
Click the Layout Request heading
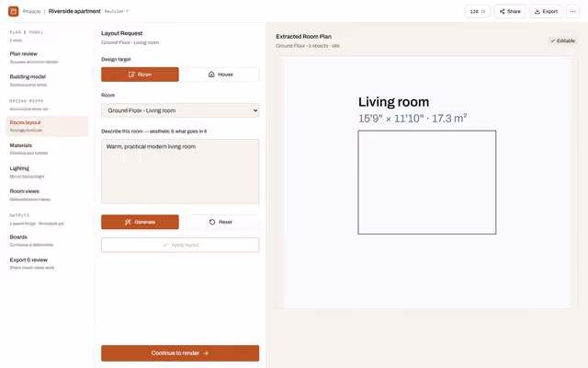(x=122, y=33)
